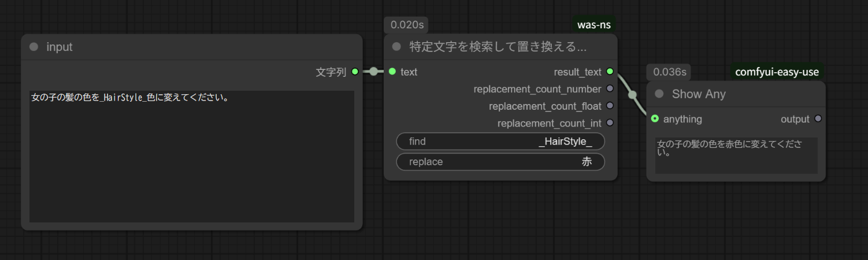Click the replacement_count_float output connector
Screen dimensions: 868x260
click(x=610, y=106)
